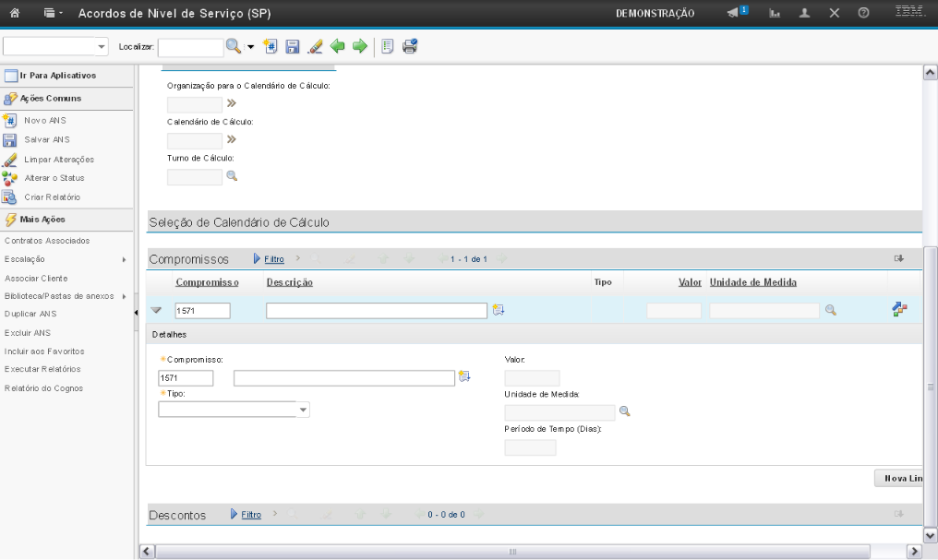Viewport: 938px width, 560px height.
Task: Open the Tipo dropdown in Detalhes
Action: pos(303,411)
